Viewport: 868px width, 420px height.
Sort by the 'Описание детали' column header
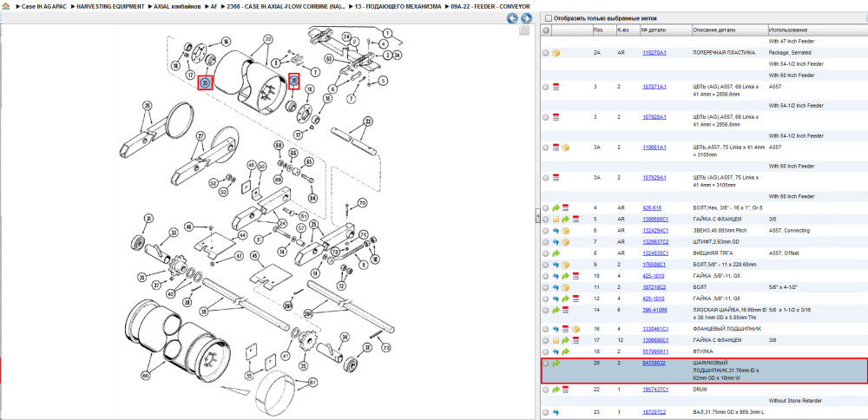(x=728, y=30)
